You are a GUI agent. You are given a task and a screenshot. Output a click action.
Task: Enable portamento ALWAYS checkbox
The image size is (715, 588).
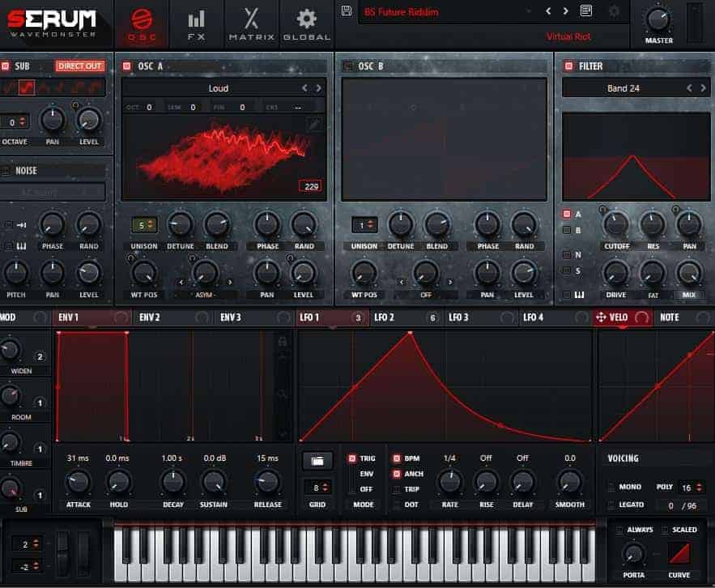619,530
